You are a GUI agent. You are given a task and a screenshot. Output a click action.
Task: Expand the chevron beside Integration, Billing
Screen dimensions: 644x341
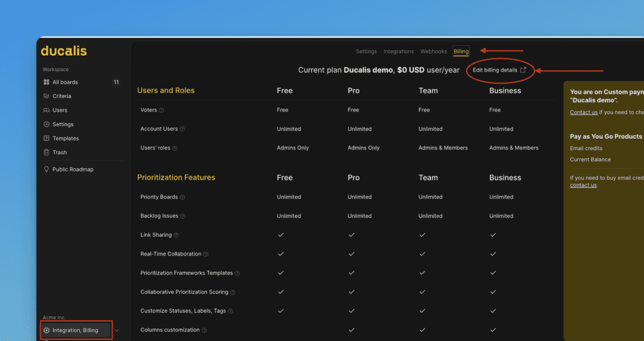click(x=117, y=330)
